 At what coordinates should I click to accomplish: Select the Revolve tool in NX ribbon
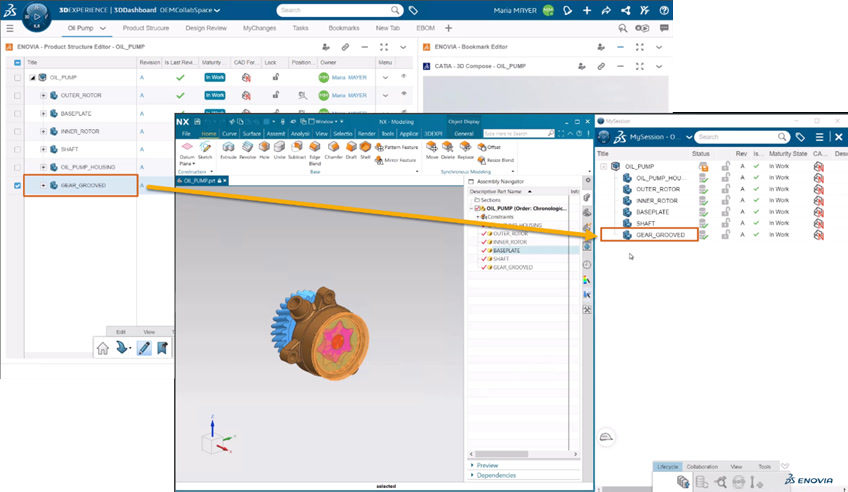tap(247, 150)
